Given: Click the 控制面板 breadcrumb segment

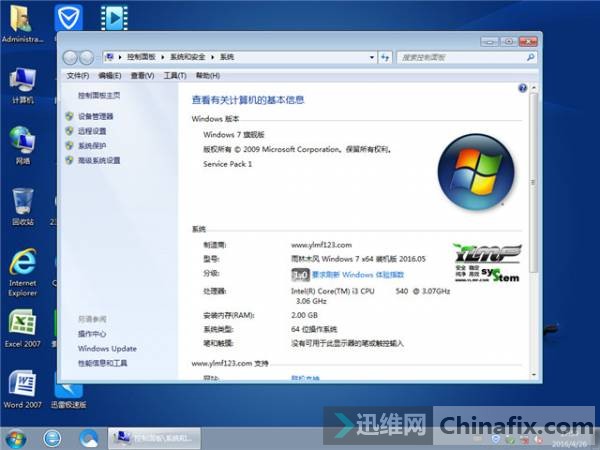Looking at the screenshot, I should (x=141, y=57).
